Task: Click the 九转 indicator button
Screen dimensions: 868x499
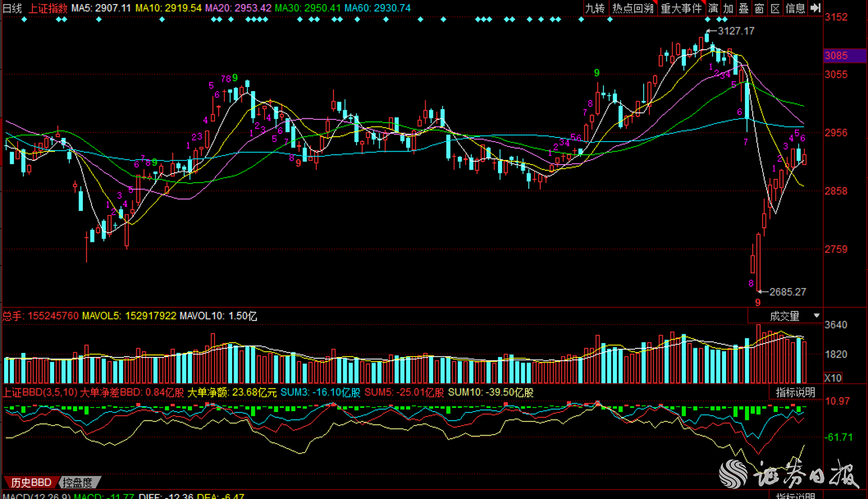Action: [x=594, y=8]
